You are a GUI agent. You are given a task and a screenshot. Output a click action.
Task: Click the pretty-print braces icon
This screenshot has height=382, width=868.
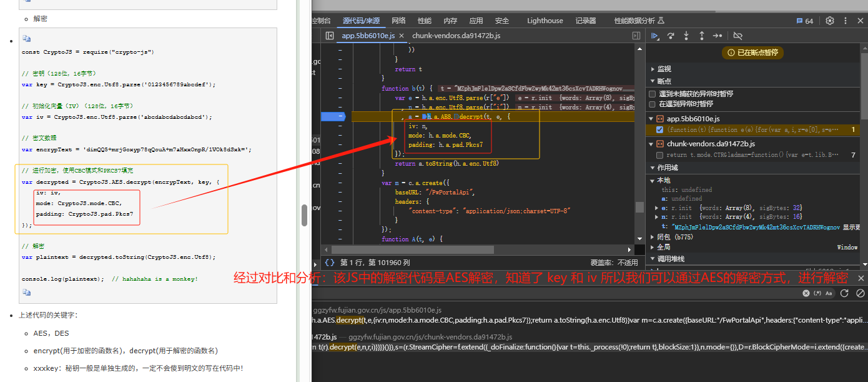(x=330, y=263)
